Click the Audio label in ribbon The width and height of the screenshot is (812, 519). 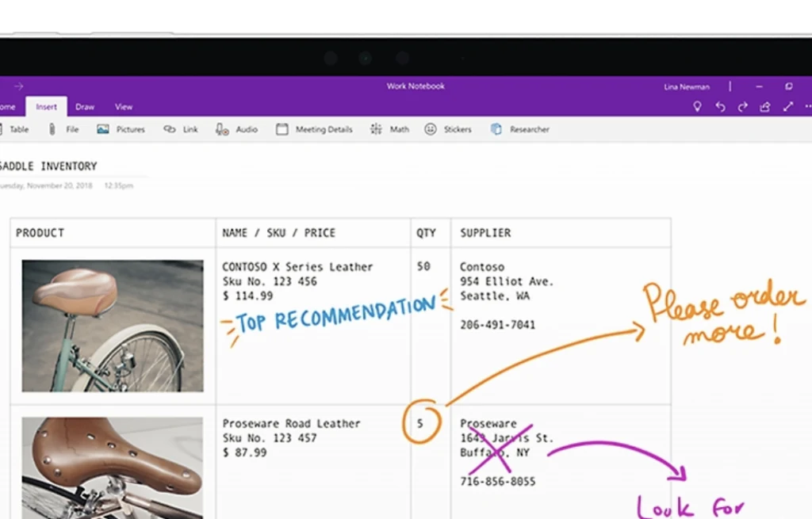247,129
